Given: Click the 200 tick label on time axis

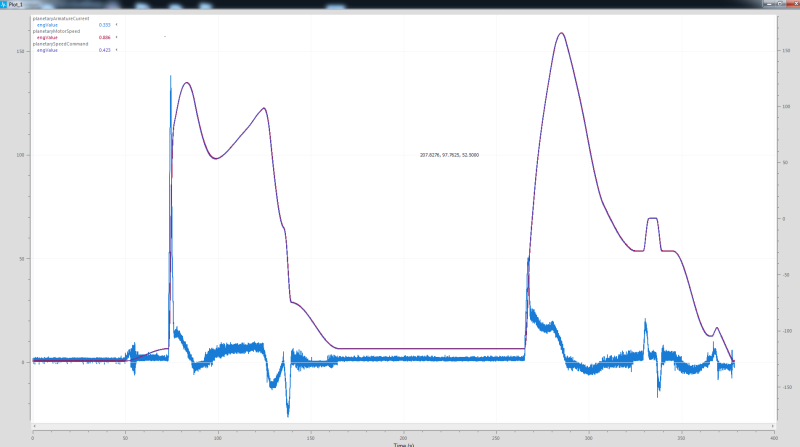Looking at the screenshot, I should point(403,438).
